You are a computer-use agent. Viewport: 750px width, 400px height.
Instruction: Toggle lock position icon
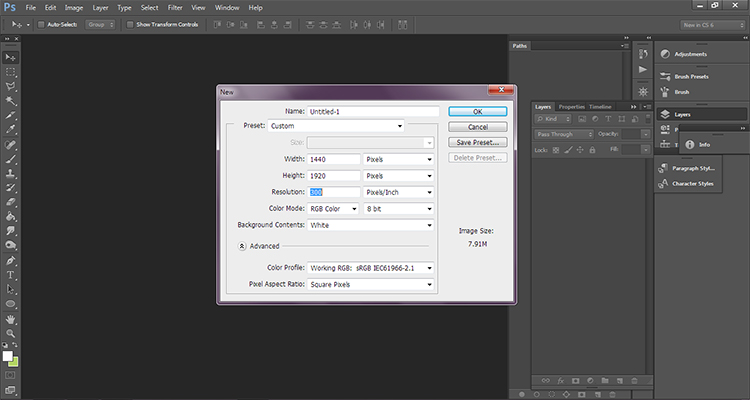tap(580, 150)
